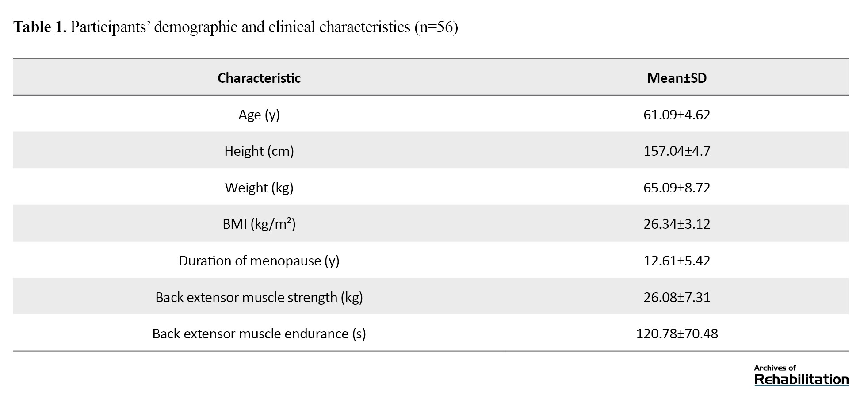Select the Table 1 caption title
The width and height of the screenshot is (868, 395).
click(x=236, y=27)
